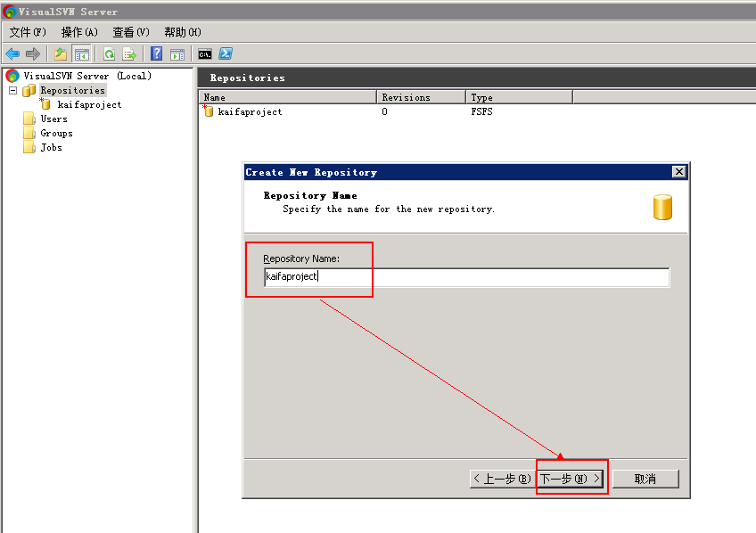Image resolution: width=756 pixels, height=533 pixels.
Task: Open the 查看(V) menu
Action: [x=131, y=32]
